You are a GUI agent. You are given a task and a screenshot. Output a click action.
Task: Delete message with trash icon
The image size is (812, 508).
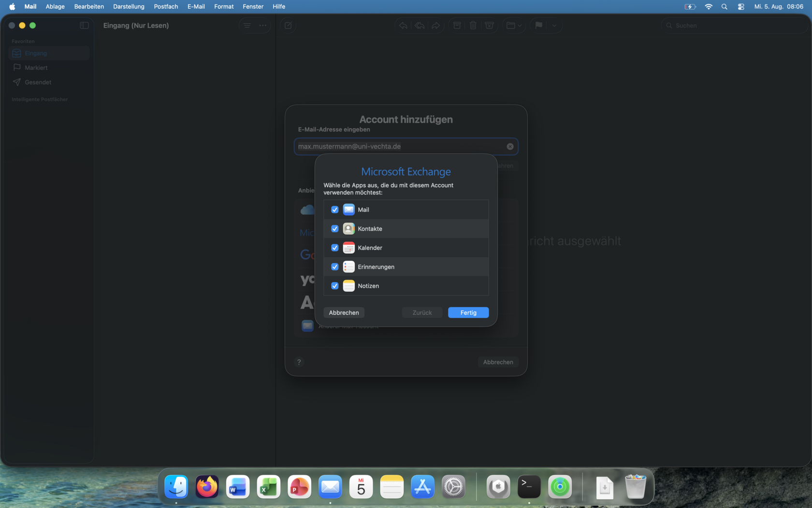click(473, 25)
